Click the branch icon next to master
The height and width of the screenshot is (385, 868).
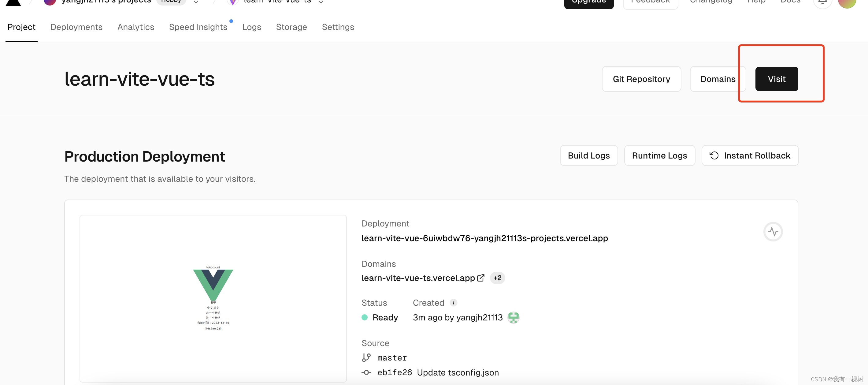tap(366, 357)
